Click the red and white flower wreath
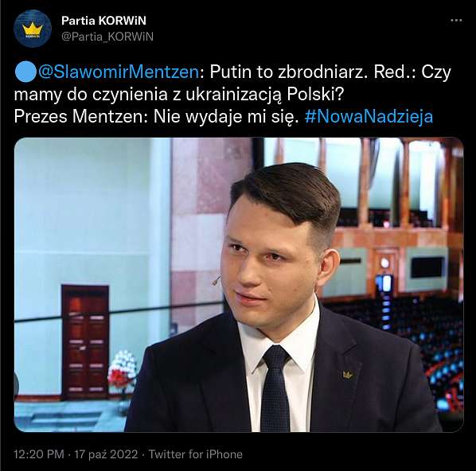 [122, 369]
